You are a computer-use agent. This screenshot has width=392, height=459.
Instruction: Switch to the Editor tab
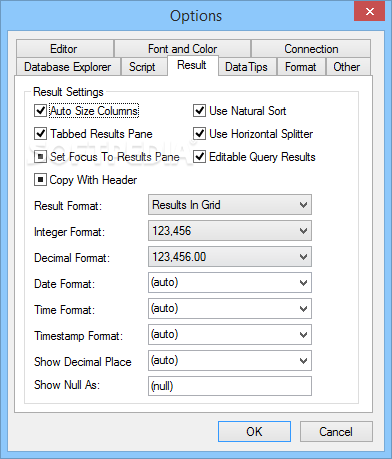(65, 49)
